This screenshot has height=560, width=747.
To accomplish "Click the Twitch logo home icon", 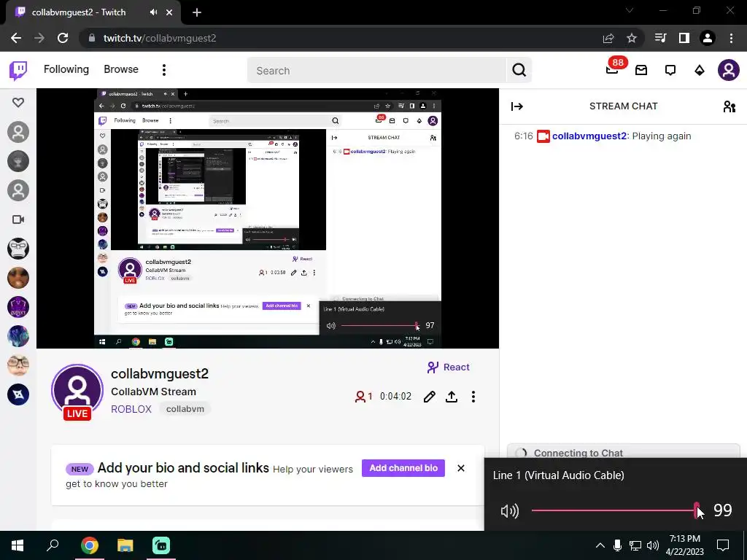I will tap(18, 71).
